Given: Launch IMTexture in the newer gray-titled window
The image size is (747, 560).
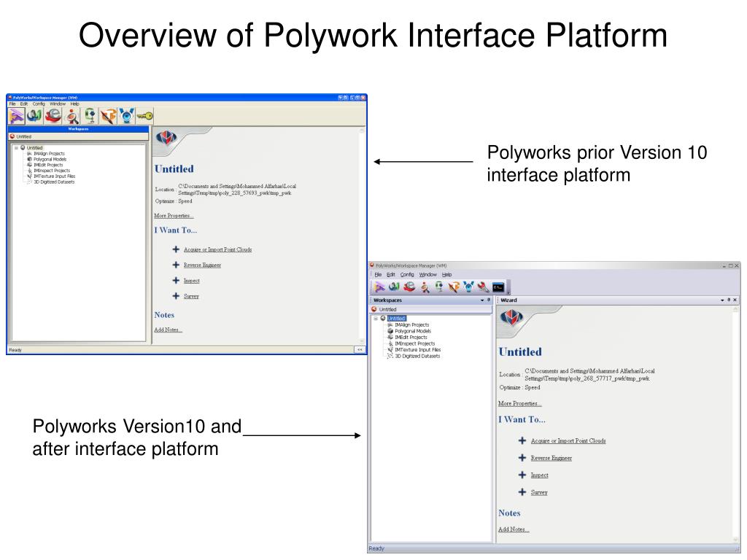Looking at the screenshot, I should [x=454, y=287].
